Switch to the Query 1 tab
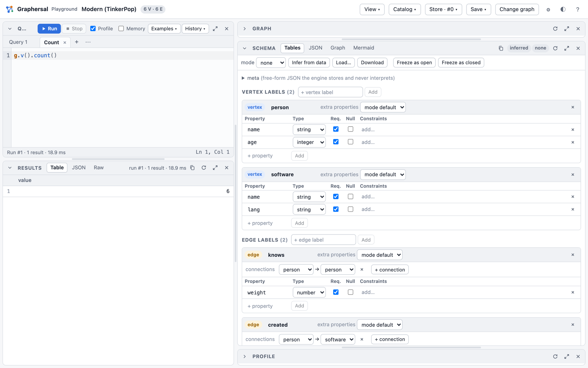 tap(18, 42)
